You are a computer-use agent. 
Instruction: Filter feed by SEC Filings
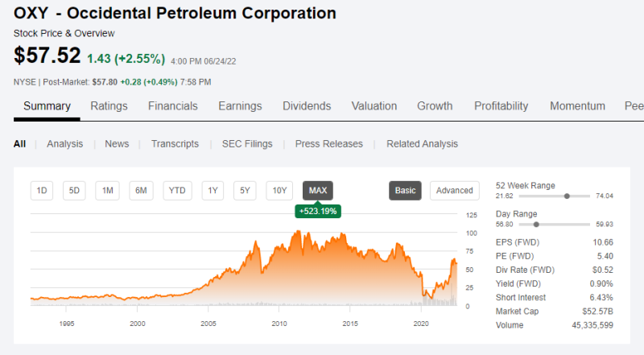(246, 144)
